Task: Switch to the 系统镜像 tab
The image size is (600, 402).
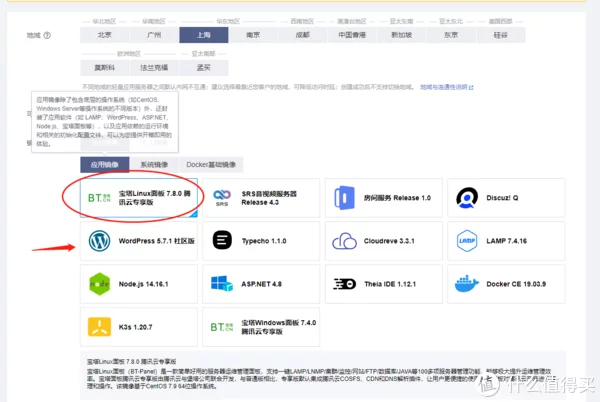Action: point(154,164)
